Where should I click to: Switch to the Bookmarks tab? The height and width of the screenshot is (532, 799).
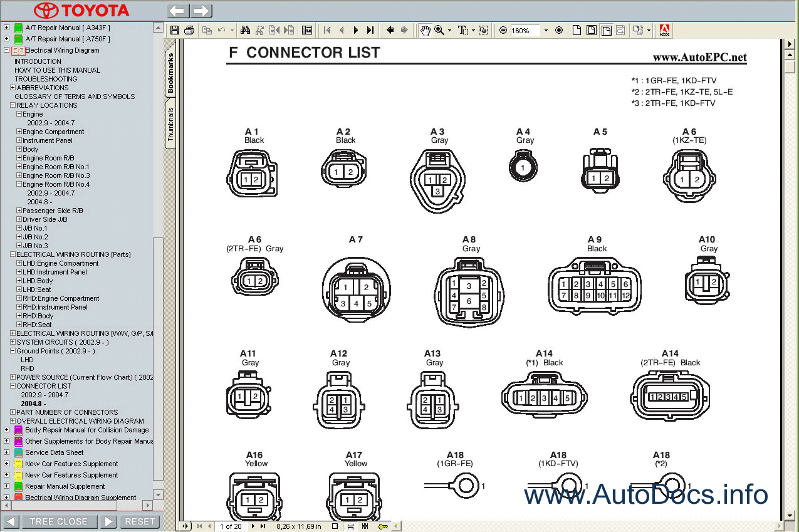[x=170, y=73]
